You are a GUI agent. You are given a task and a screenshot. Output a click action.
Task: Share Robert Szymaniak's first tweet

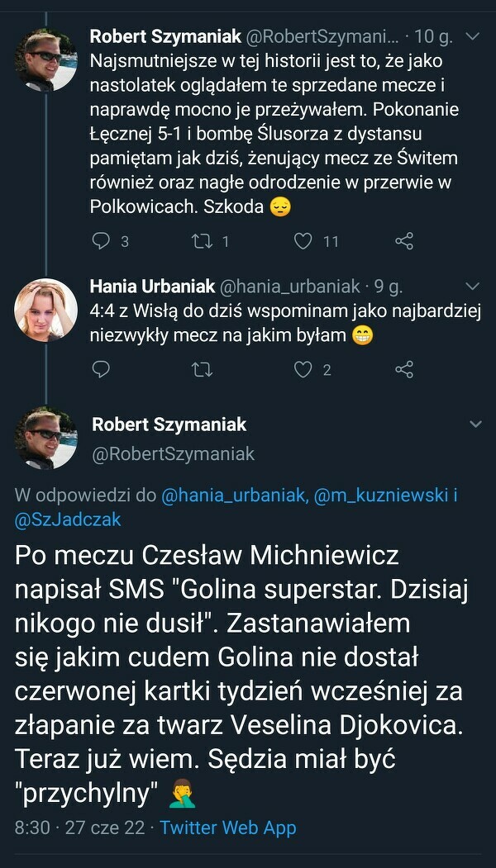coord(404,240)
